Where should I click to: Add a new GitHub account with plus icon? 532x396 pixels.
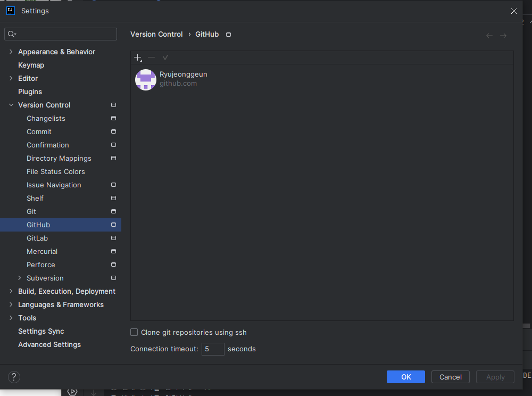click(138, 57)
